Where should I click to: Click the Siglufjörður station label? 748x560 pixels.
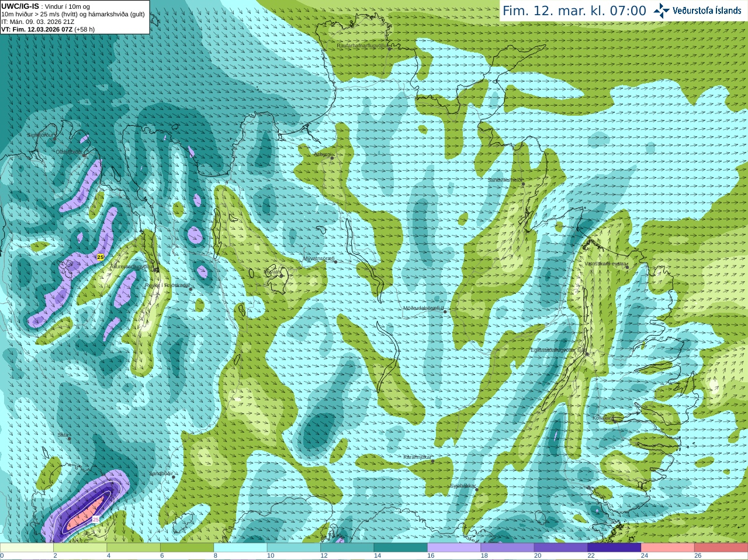pyautogui.click(x=41, y=135)
